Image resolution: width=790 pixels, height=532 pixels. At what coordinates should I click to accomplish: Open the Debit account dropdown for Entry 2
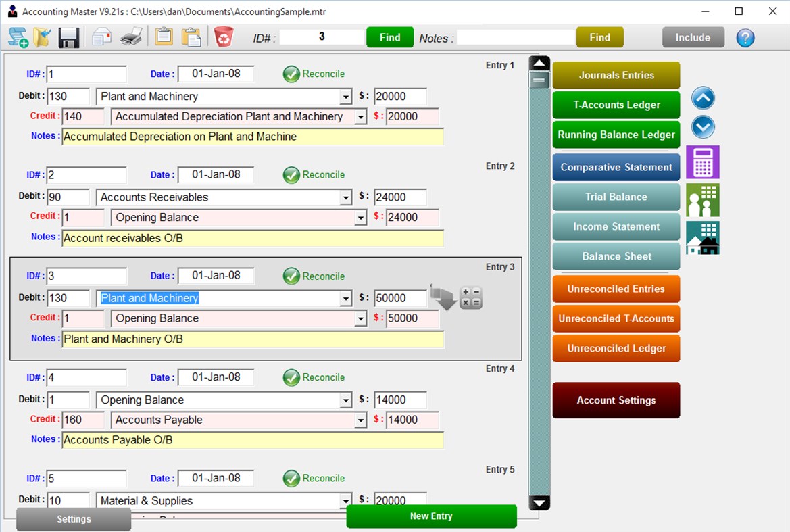pyautogui.click(x=346, y=197)
